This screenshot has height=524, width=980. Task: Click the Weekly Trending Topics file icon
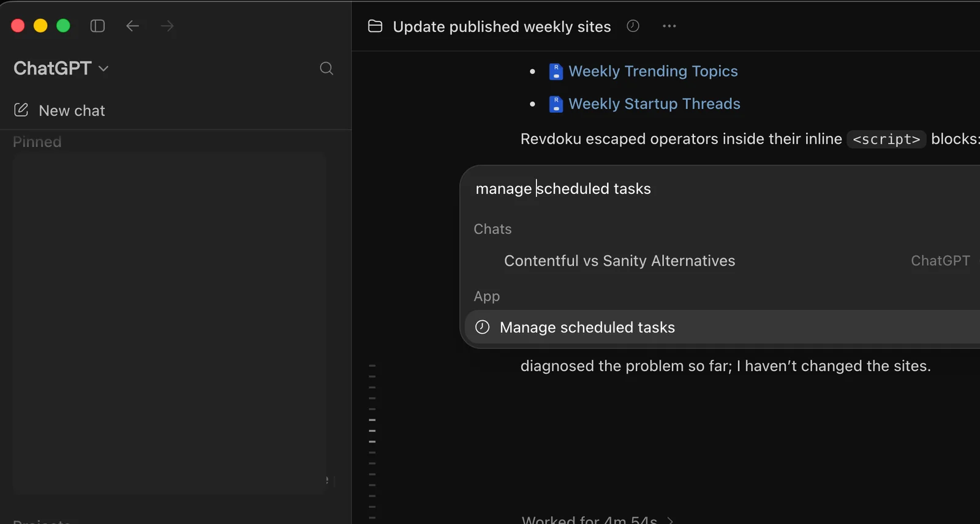tap(556, 72)
